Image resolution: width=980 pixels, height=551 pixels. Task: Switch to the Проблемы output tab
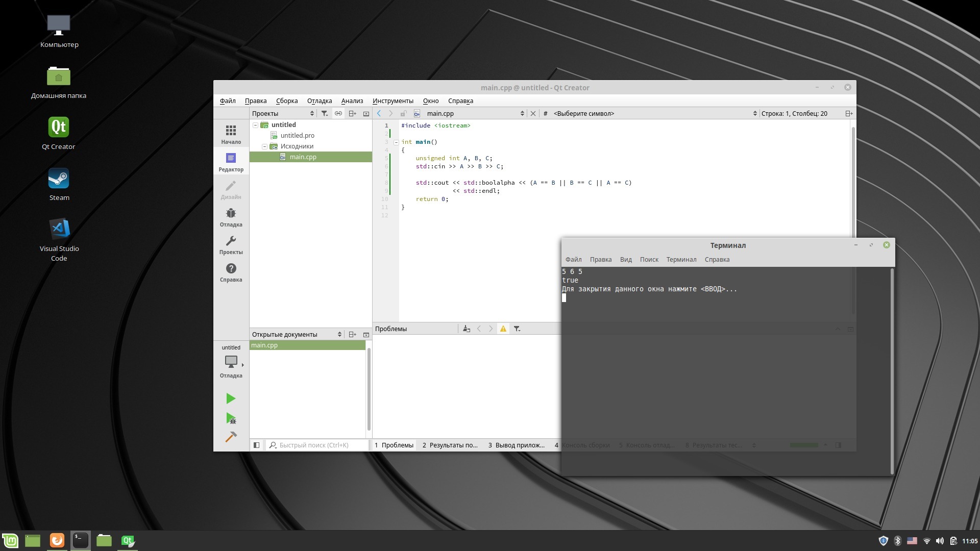point(394,445)
